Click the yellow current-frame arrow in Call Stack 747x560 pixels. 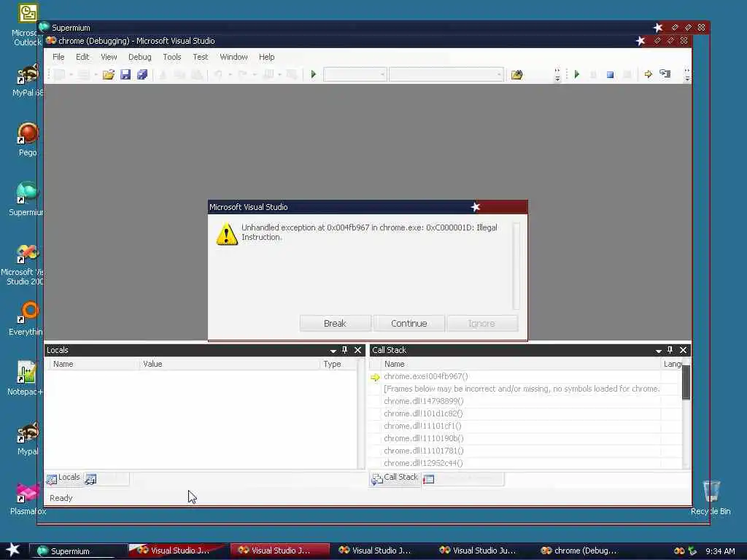375,377
